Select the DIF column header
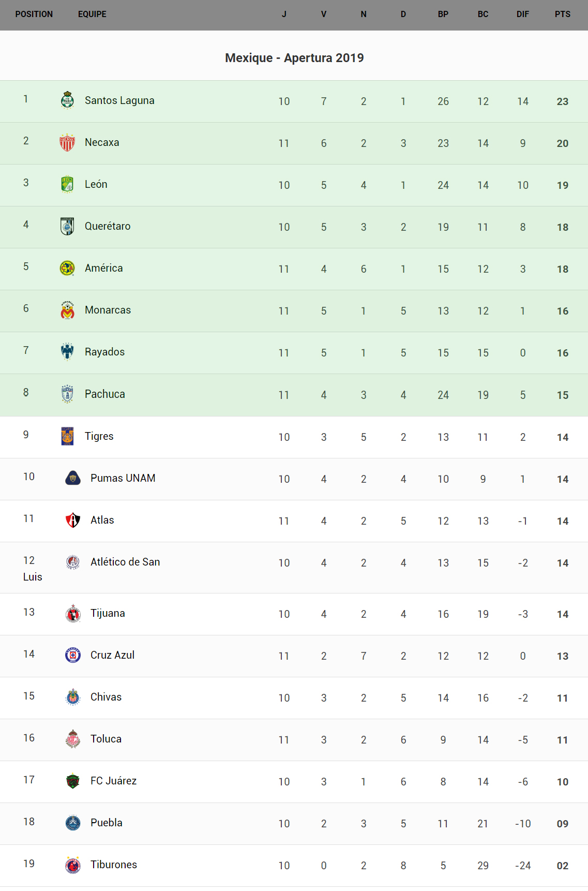The height and width of the screenshot is (891, 588). 522,14
